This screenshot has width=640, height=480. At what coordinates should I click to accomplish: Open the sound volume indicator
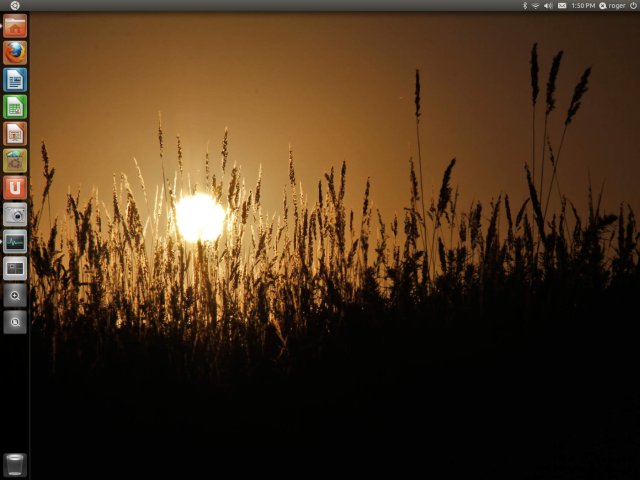pos(548,6)
